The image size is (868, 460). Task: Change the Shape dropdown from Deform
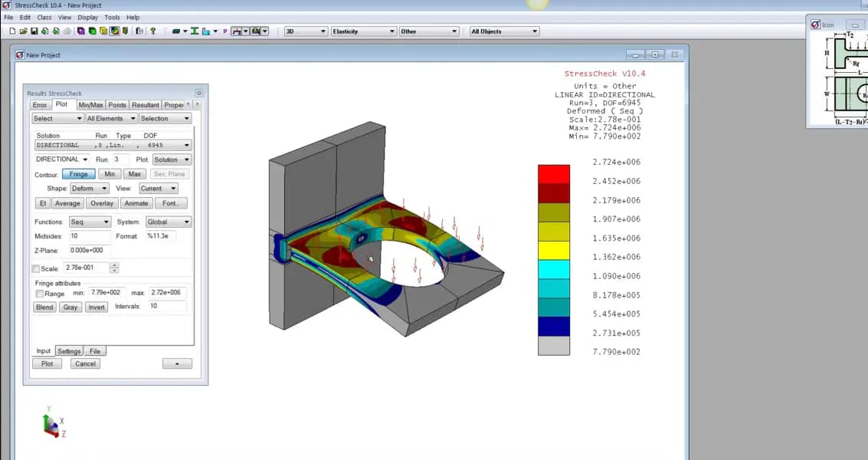89,188
